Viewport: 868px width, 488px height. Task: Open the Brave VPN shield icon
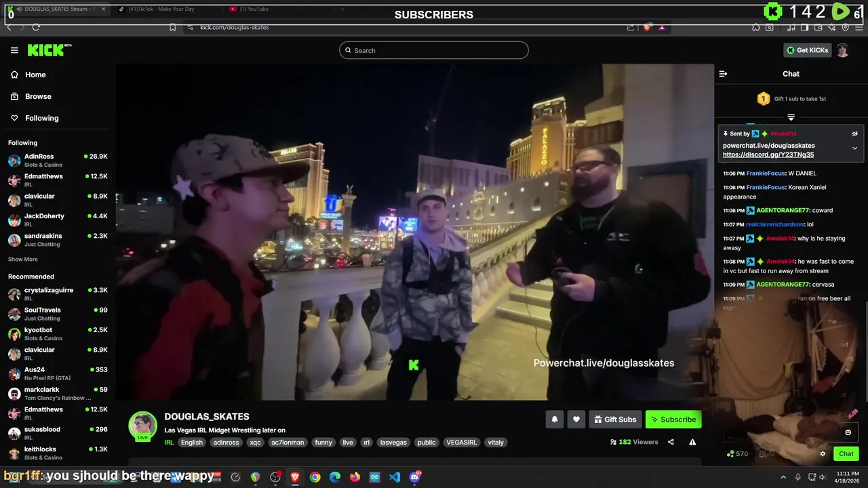(x=845, y=27)
